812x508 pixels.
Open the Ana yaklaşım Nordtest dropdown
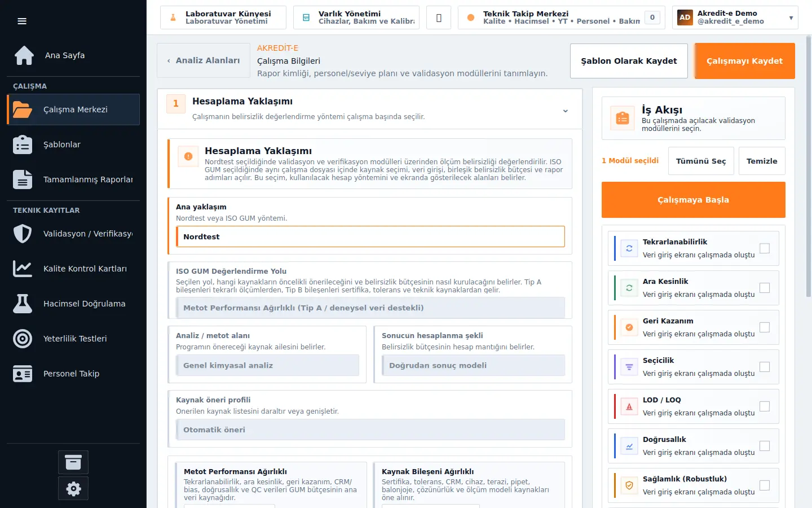(x=370, y=237)
